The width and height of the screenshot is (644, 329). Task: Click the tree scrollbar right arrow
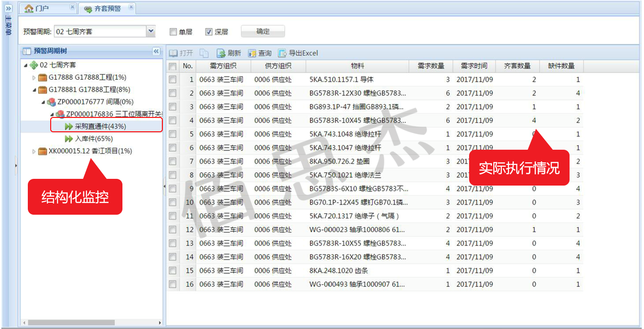[160, 323]
